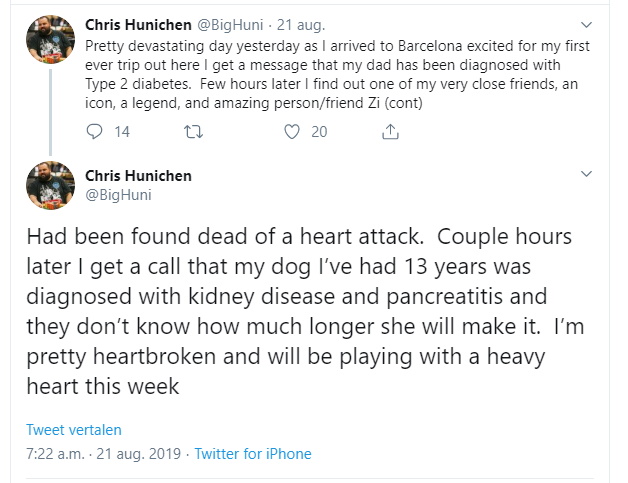Open the Twitter for iPhone source link
Image resolution: width=628 pixels, height=483 pixels.
click(253, 454)
